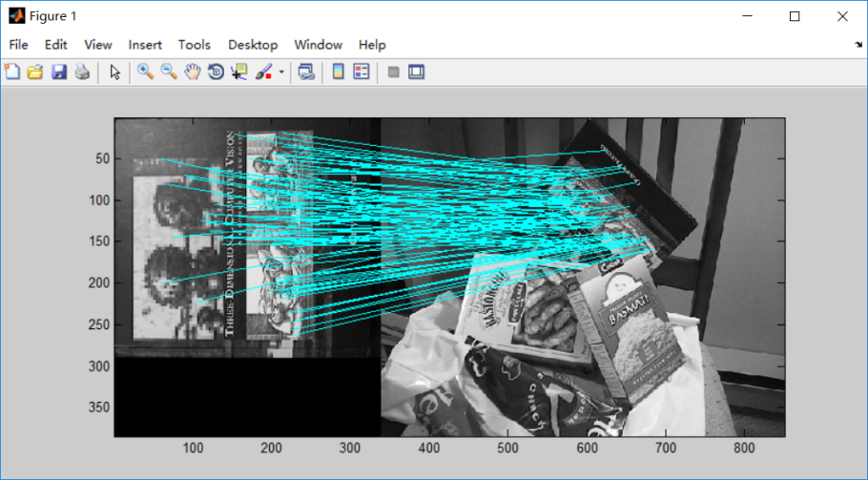Viewport: 868px width, 480px height.
Task: Select the Brush/Select Data tool
Action: tap(263, 72)
